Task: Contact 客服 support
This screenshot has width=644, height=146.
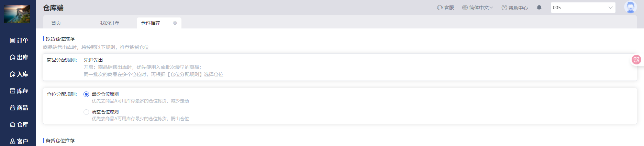Action: point(445,8)
